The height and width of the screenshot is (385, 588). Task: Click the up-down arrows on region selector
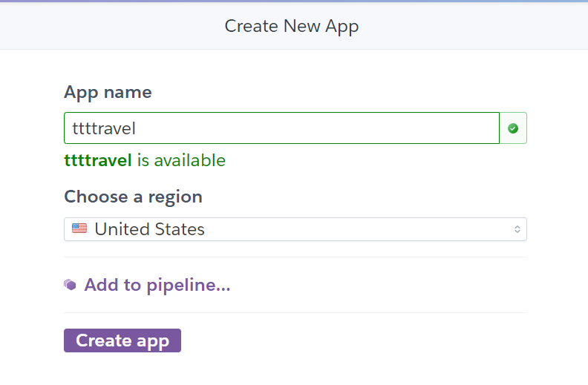click(x=517, y=229)
